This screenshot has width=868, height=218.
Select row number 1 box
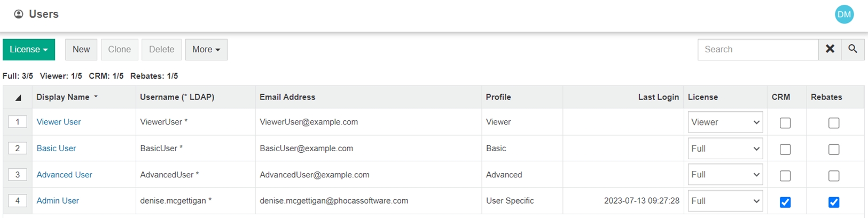18,122
